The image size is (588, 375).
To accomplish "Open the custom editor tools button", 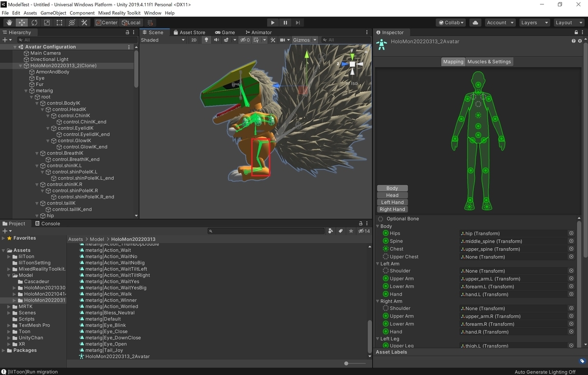I will click(84, 23).
